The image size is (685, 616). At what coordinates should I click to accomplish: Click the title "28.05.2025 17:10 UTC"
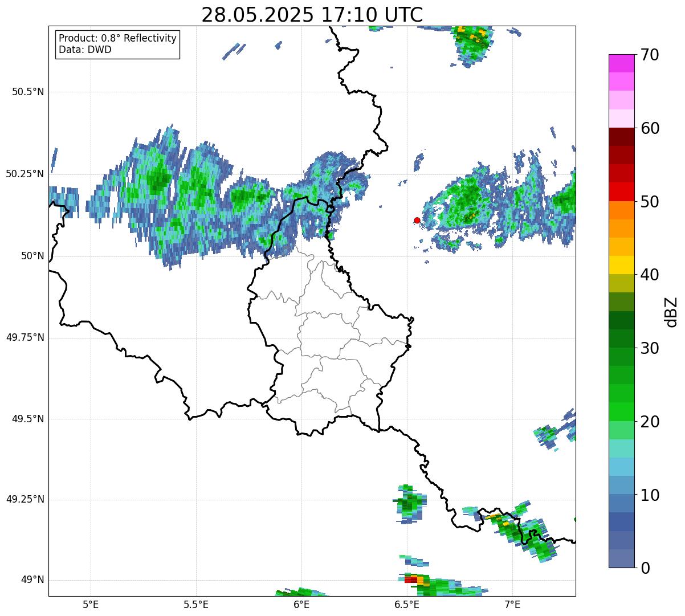[x=312, y=14]
